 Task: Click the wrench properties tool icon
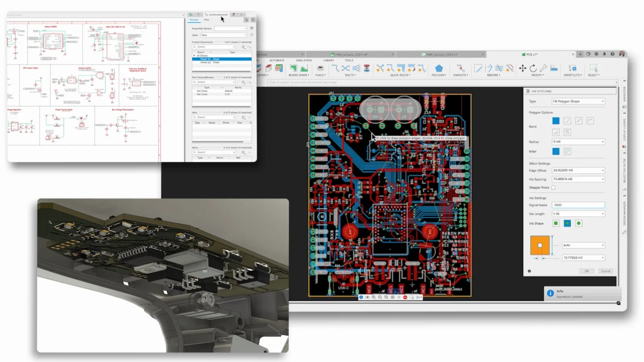(543, 68)
